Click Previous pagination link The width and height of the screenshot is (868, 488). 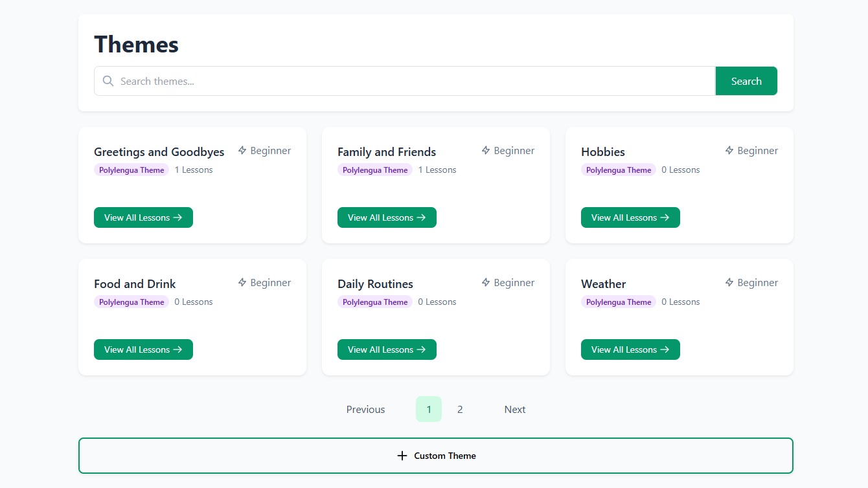point(365,409)
